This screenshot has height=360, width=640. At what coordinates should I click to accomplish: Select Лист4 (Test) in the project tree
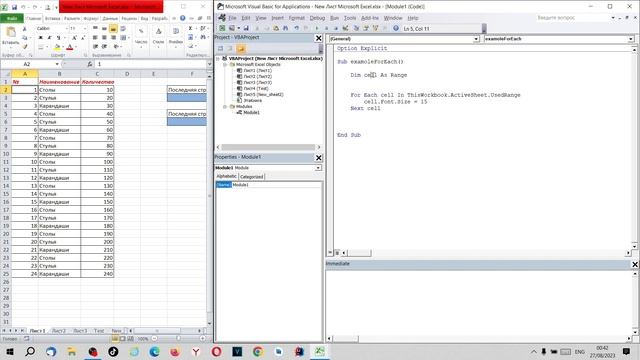coord(256,88)
